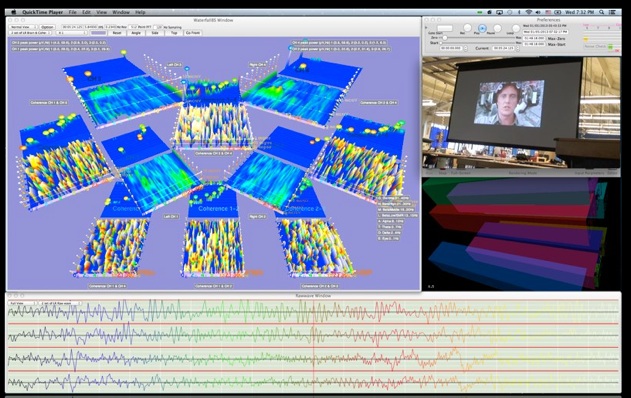
Task: Open the Apple menu
Action: [x=13, y=12]
